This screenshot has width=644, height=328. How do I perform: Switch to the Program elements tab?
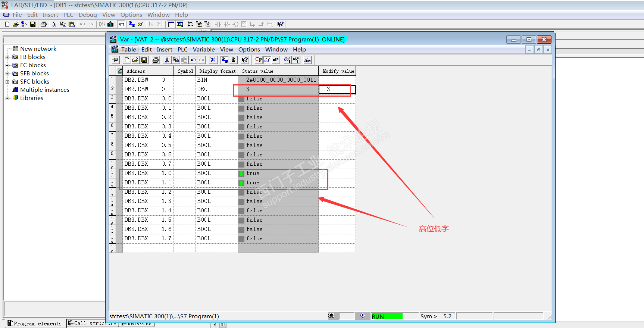coord(34,324)
